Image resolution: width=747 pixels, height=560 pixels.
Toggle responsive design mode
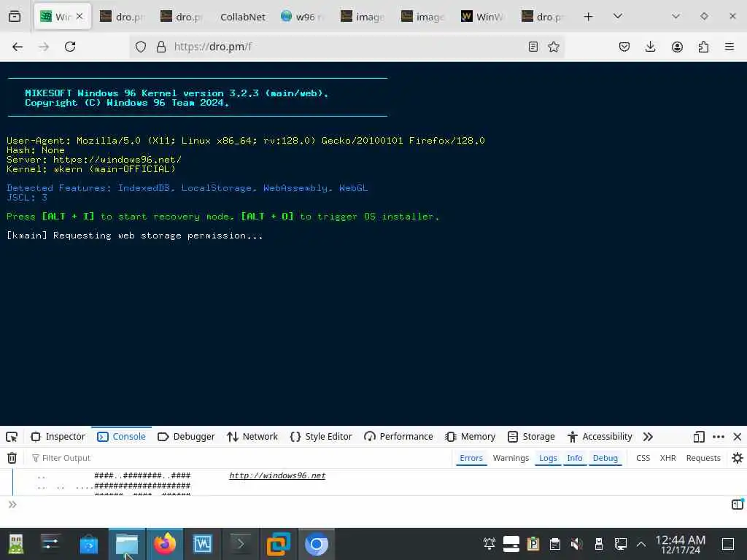click(x=699, y=437)
